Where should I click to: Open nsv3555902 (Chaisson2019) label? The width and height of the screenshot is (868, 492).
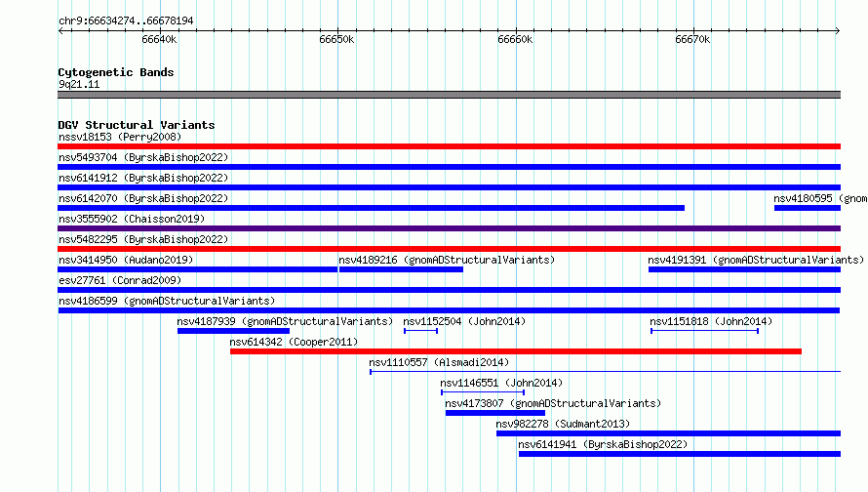(x=132, y=219)
